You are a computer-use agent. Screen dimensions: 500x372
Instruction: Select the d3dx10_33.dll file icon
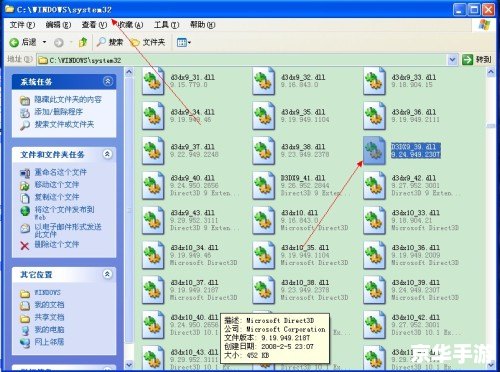point(374,220)
